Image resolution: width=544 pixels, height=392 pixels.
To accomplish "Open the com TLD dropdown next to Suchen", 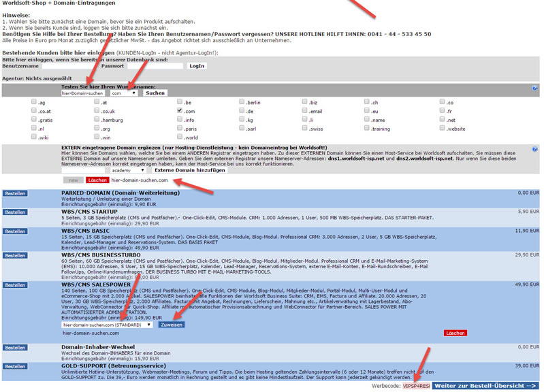I will tap(124, 93).
